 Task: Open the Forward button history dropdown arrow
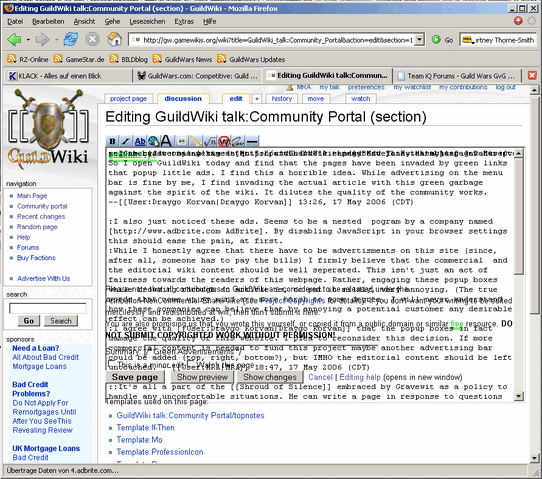point(56,40)
